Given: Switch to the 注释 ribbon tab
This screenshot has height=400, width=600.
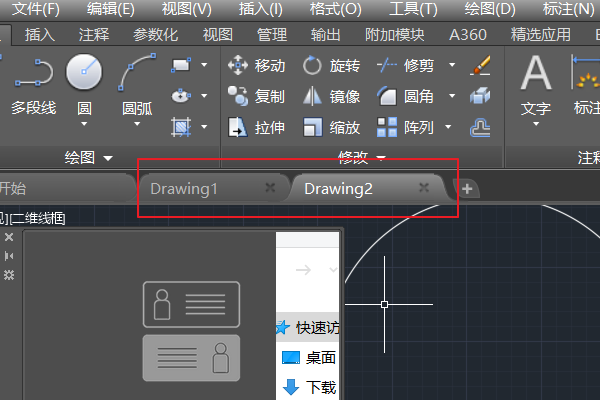Looking at the screenshot, I should coord(94,35).
